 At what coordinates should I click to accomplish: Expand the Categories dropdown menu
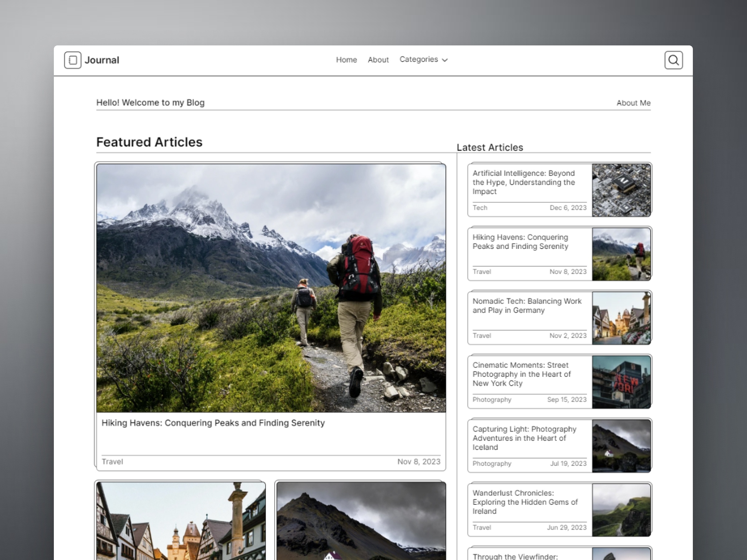tap(424, 59)
